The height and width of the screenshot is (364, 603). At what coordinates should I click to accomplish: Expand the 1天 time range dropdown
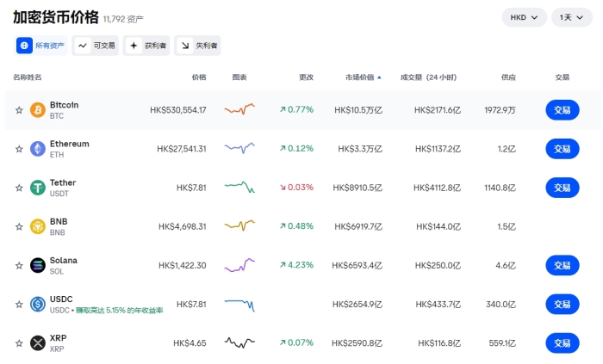click(x=572, y=17)
